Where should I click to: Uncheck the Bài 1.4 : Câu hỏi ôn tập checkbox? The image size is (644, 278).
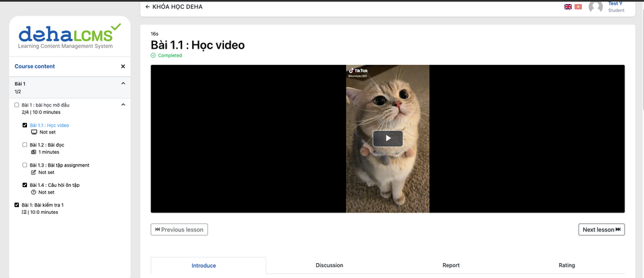tap(25, 185)
